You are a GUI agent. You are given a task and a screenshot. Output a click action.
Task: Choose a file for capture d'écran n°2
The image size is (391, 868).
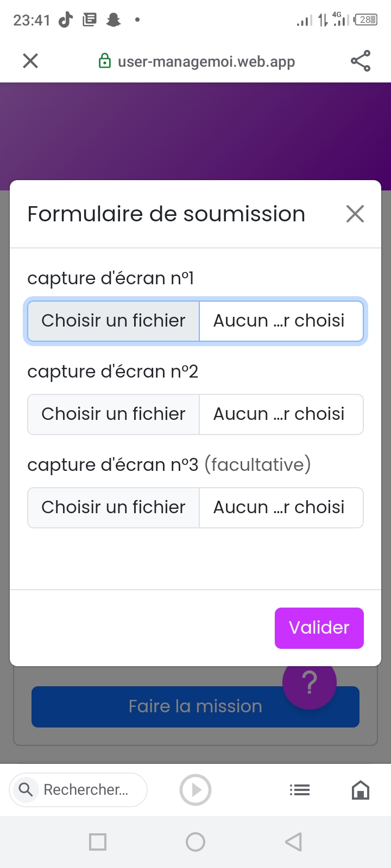[113, 414]
